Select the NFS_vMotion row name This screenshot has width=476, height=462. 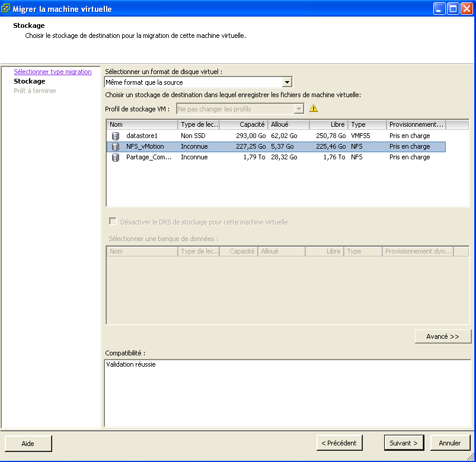(x=145, y=146)
